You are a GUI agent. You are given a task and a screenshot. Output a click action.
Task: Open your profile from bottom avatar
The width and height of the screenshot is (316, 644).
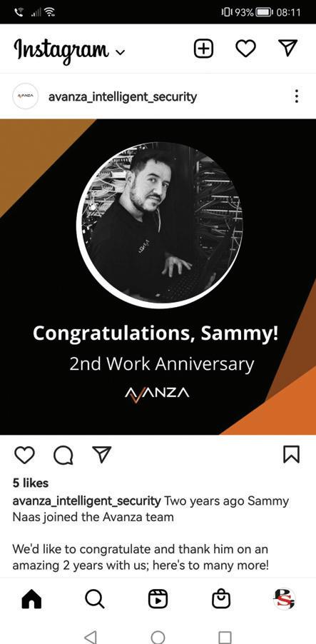[285, 599]
